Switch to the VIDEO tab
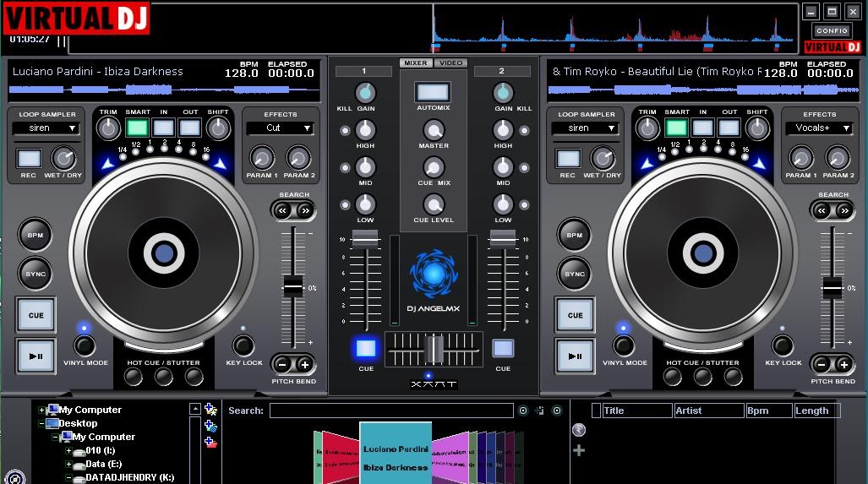This screenshot has width=868, height=484. tap(450, 63)
